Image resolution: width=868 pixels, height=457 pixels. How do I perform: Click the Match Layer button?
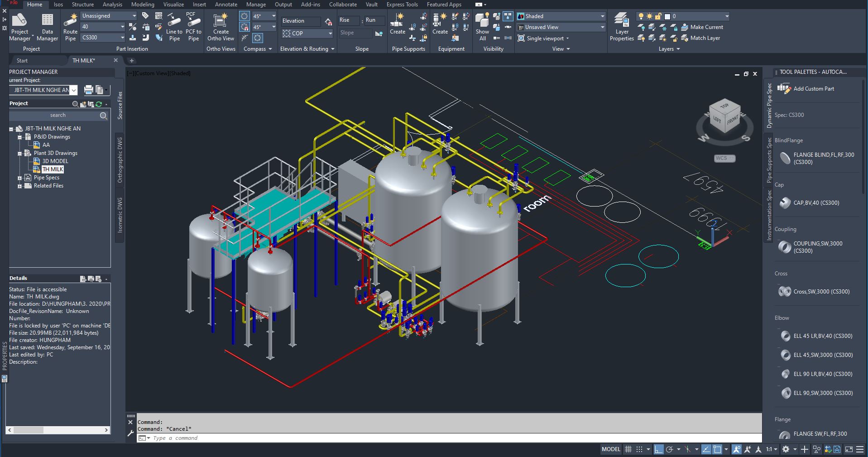(x=700, y=38)
